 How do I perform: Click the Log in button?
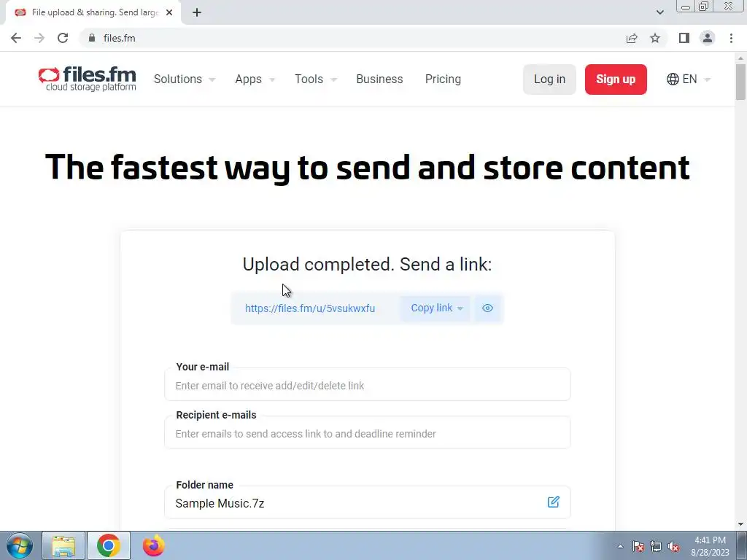coord(550,79)
